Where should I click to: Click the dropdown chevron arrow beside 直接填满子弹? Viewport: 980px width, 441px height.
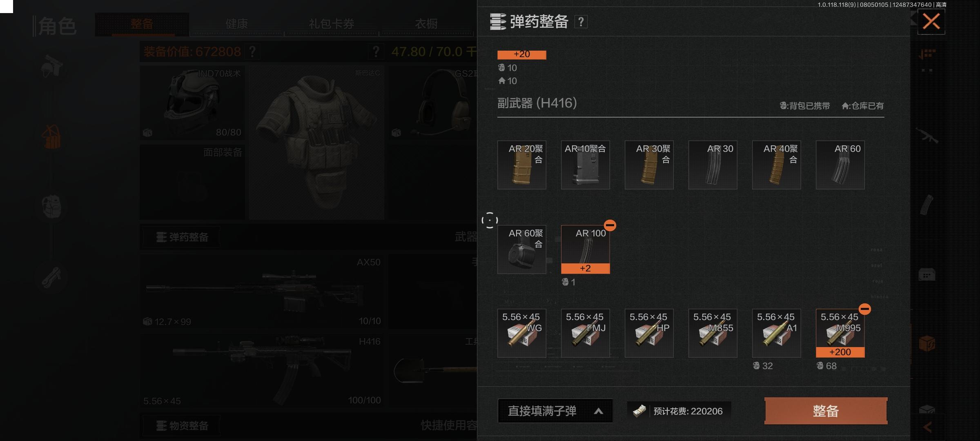(x=599, y=411)
